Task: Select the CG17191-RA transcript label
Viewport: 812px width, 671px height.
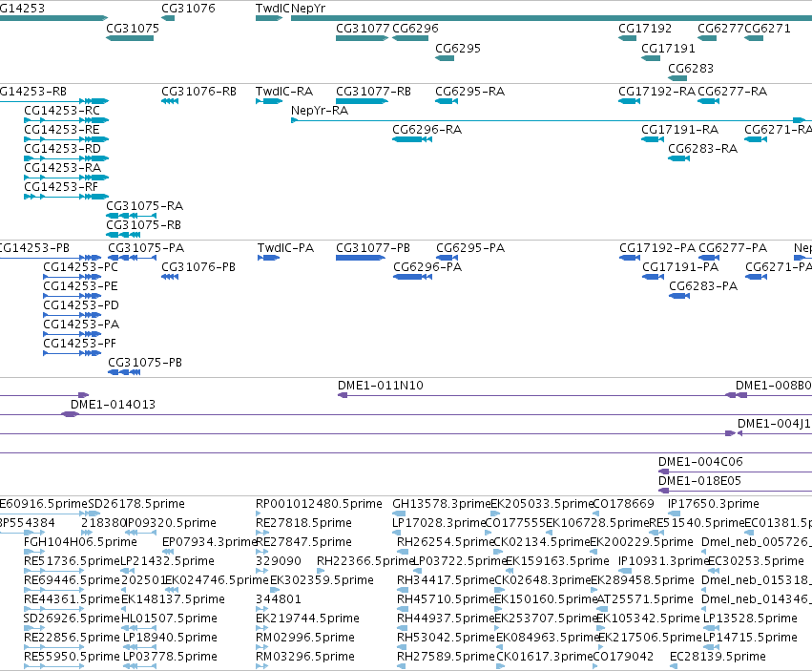Action: [679, 130]
